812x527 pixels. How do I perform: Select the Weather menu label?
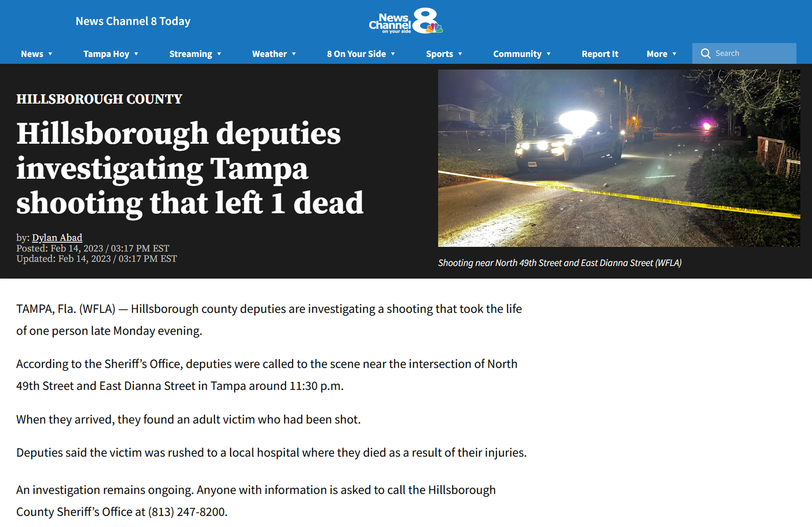(x=269, y=54)
